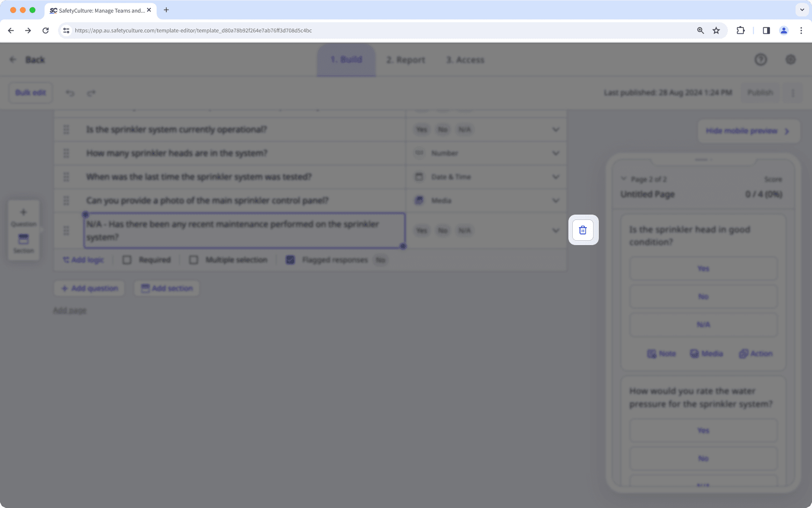This screenshot has width=812, height=508.
Task: Switch to the Access tab
Action: pos(465,59)
